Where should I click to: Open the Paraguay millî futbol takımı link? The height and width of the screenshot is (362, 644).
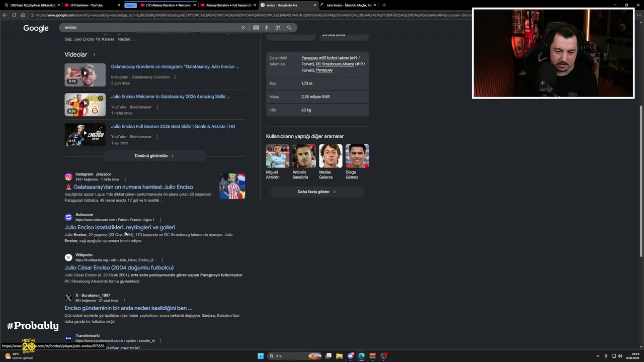(325, 58)
